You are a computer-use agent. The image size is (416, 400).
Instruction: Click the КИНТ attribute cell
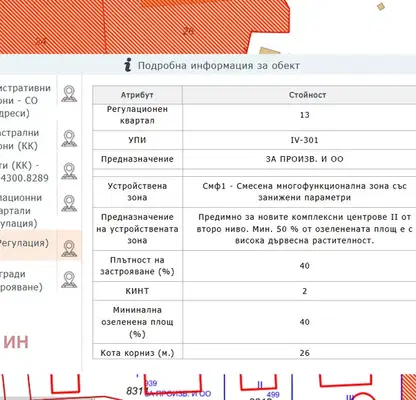tap(137, 291)
